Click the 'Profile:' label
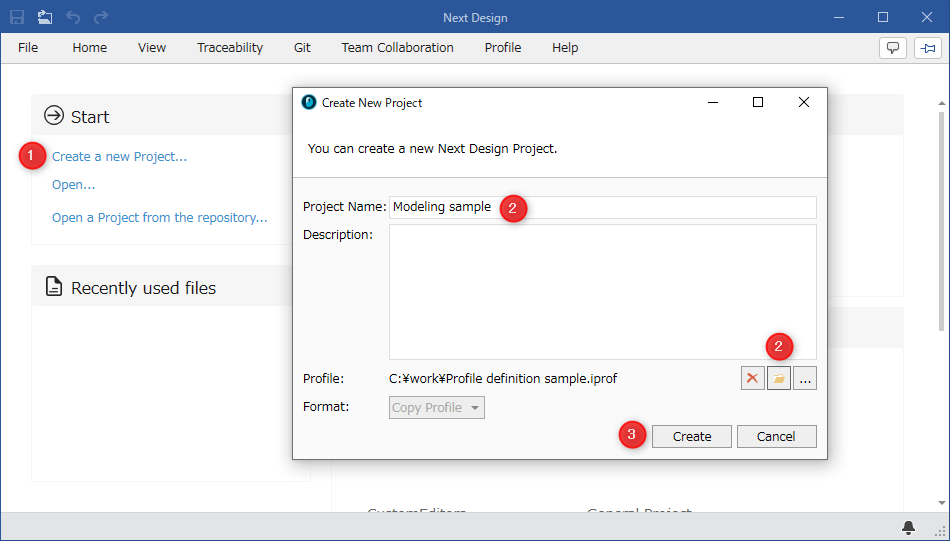Screen dimensions: 950x541 (x=324, y=379)
